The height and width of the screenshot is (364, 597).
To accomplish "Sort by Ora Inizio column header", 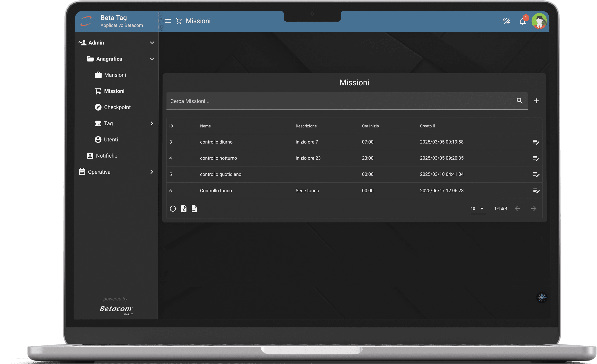I will (370, 126).
